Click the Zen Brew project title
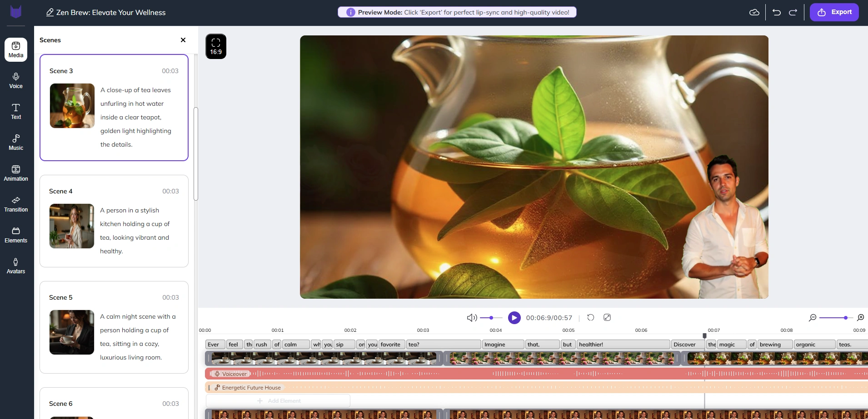The height and width of the screenshot is (419, 868). click(x=111, y=12)
